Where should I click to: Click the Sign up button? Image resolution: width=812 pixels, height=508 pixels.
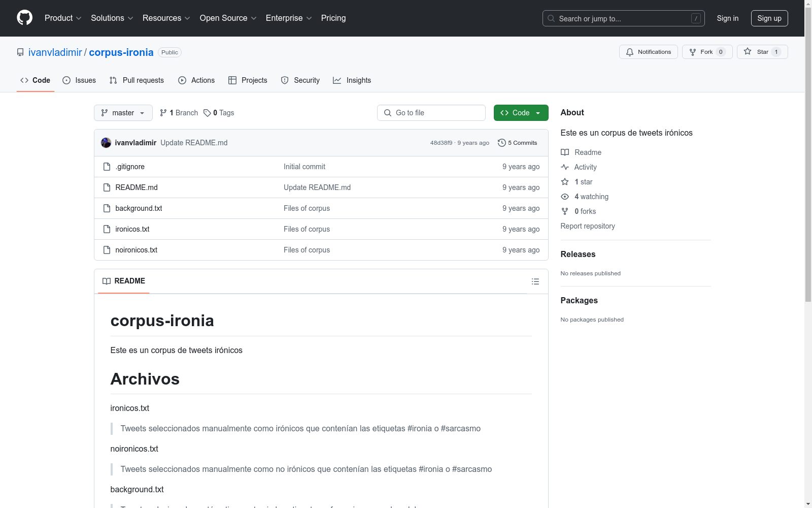tap(769, 18)
